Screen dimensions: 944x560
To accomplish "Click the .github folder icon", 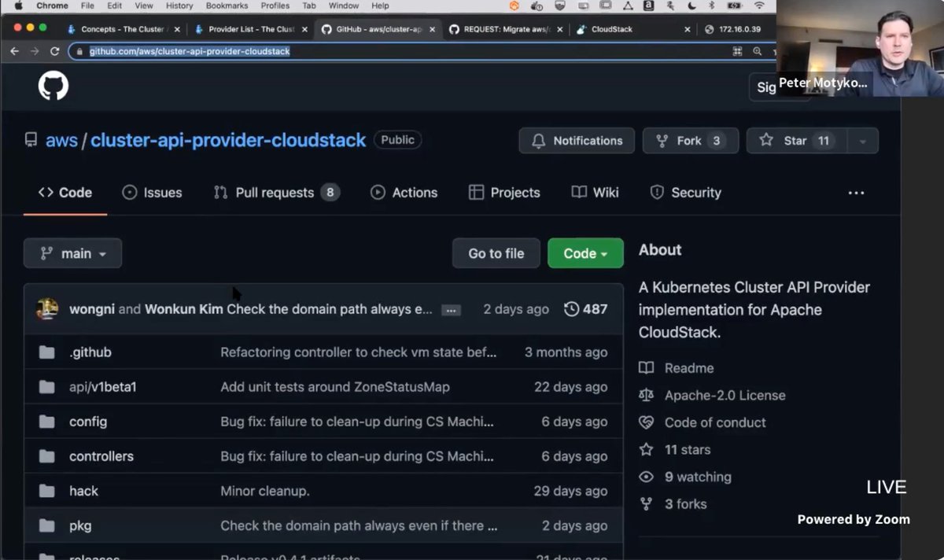I will tap(47, 352).
